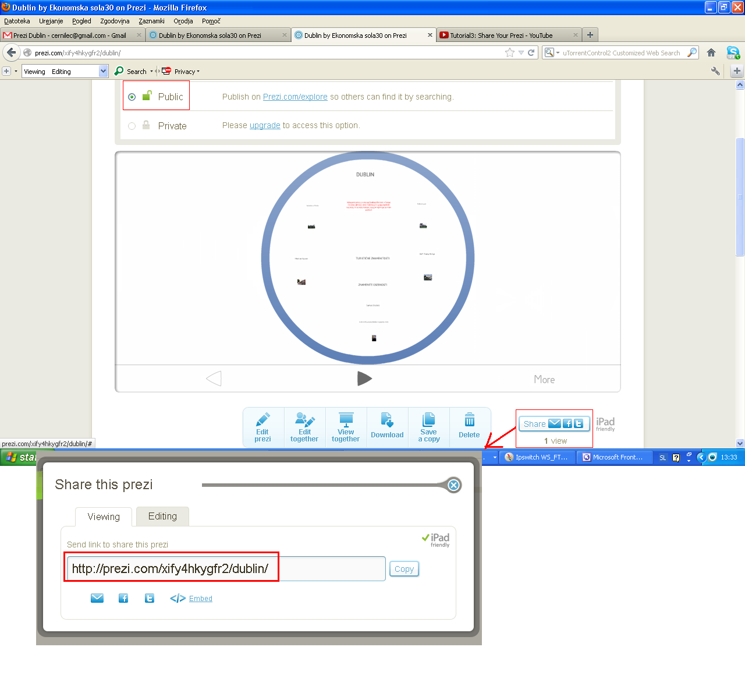This screenshot has width=745, height=700.
Task: Play the prezi presentation
Action: click(x=364, y=379)
